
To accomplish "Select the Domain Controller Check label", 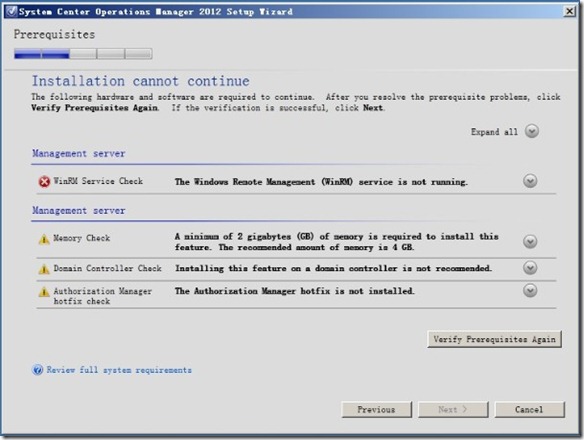I will 108,268.
